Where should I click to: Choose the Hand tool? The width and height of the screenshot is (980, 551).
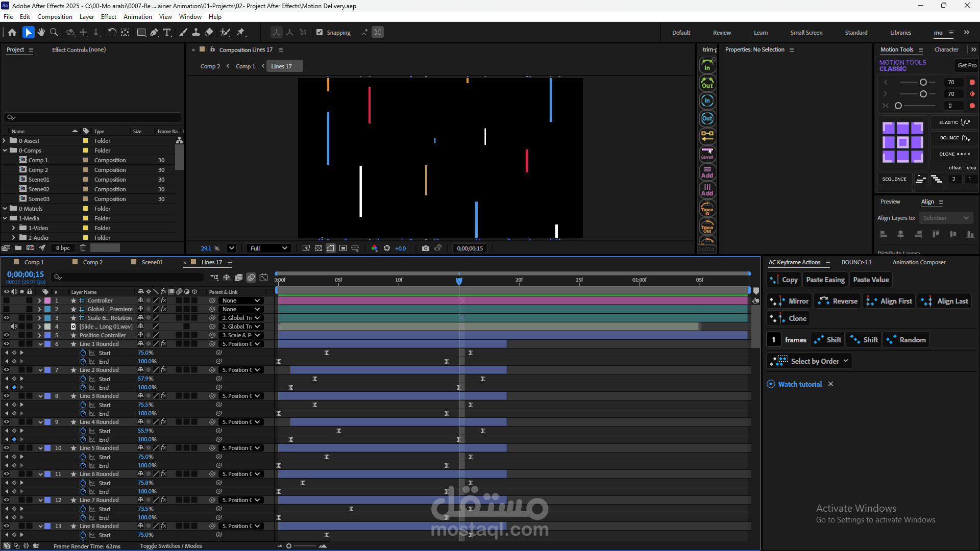(41, 32)
